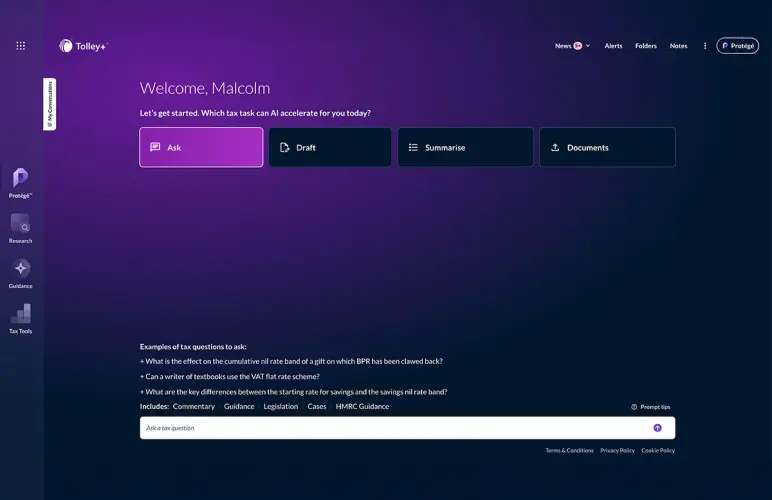Expand the News dropdown

(x=572, y=46)
